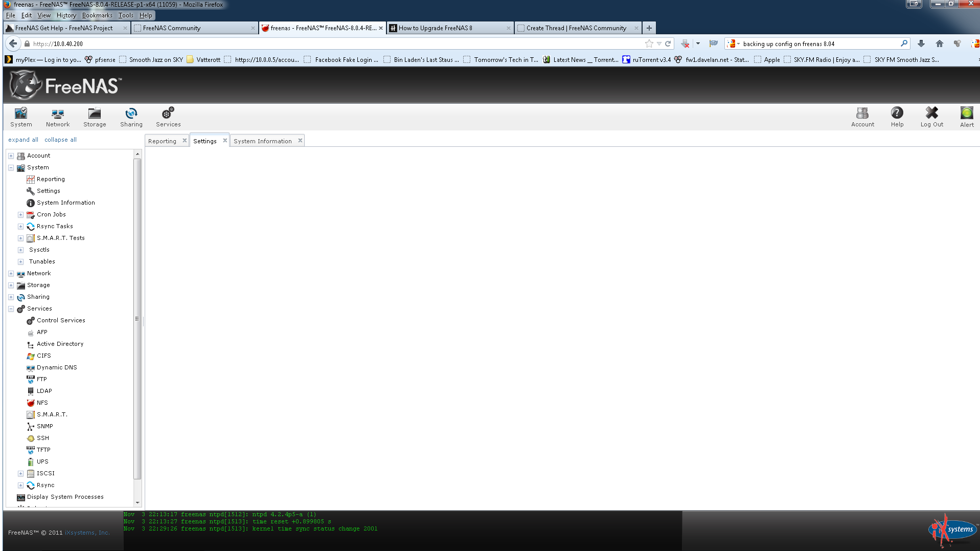Expand the Network tree node
980x551 pixels.
[x=11, y=273]
